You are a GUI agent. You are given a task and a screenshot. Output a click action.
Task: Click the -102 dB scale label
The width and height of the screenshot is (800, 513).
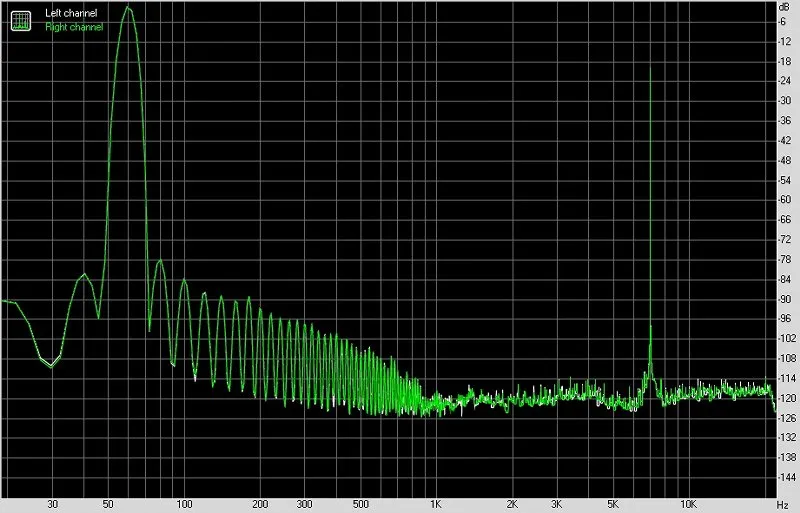pos(787,338)
